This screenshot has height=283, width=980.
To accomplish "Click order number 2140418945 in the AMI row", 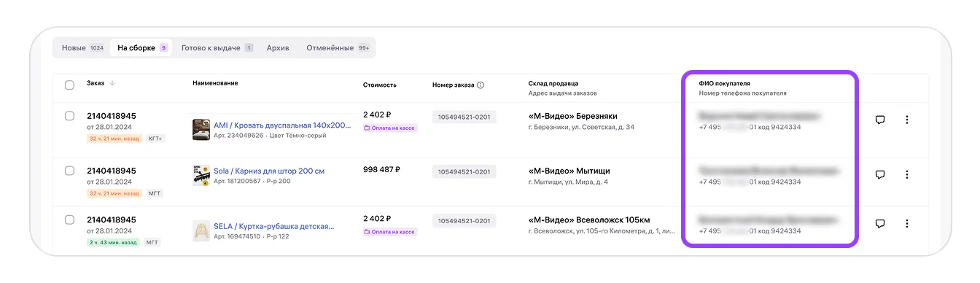I will point(112,116).
